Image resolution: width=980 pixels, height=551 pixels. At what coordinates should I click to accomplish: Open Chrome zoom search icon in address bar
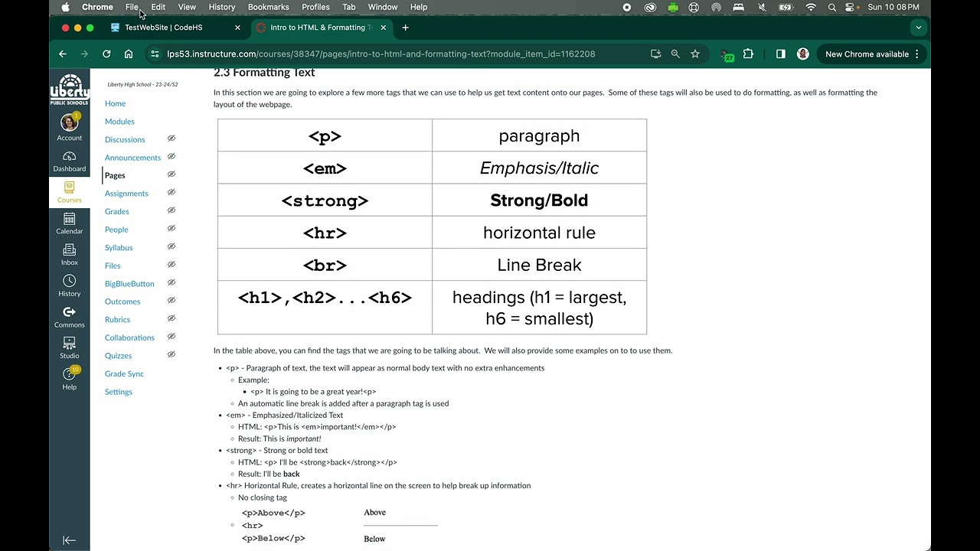(675, 54)
